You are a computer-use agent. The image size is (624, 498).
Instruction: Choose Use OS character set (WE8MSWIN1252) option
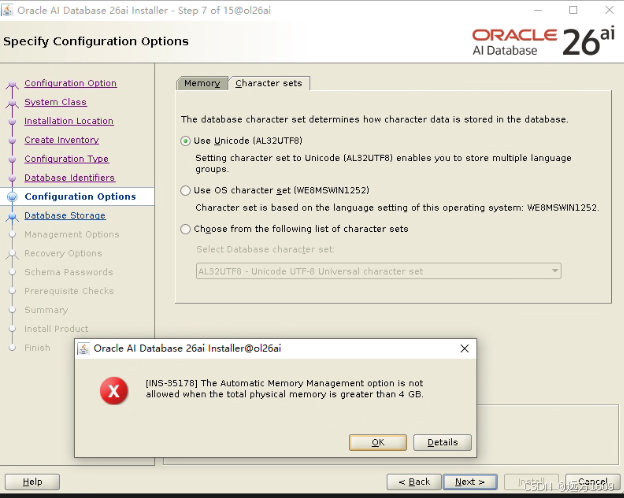pos(185,190)
